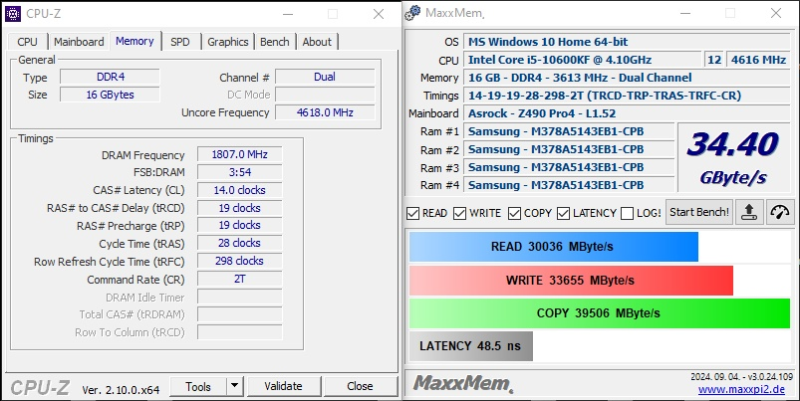Click the Memory value 16 GB - DDR4 - 3613 MHz

tap(627, 78)
